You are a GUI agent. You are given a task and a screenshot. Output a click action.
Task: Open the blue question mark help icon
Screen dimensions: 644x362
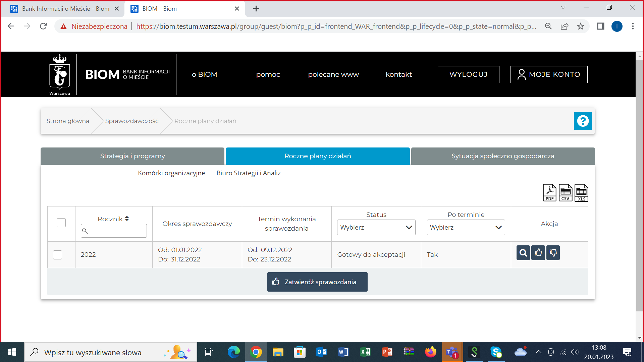[583, 121]
